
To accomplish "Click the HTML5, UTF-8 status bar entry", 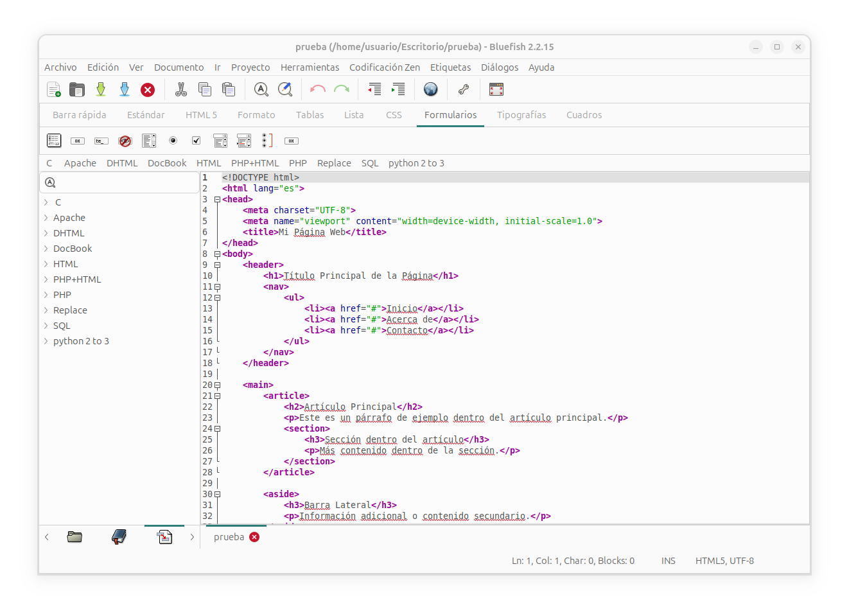I will 724,561.
